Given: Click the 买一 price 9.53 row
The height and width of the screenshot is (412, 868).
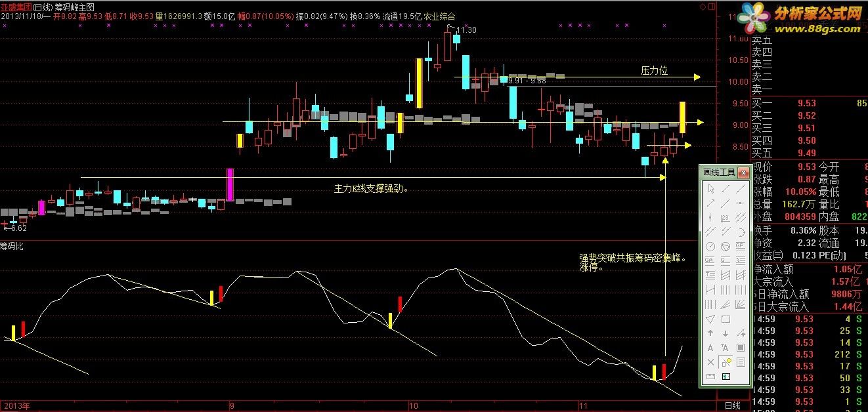Looking at the screenshot, I should click(809, 103).
